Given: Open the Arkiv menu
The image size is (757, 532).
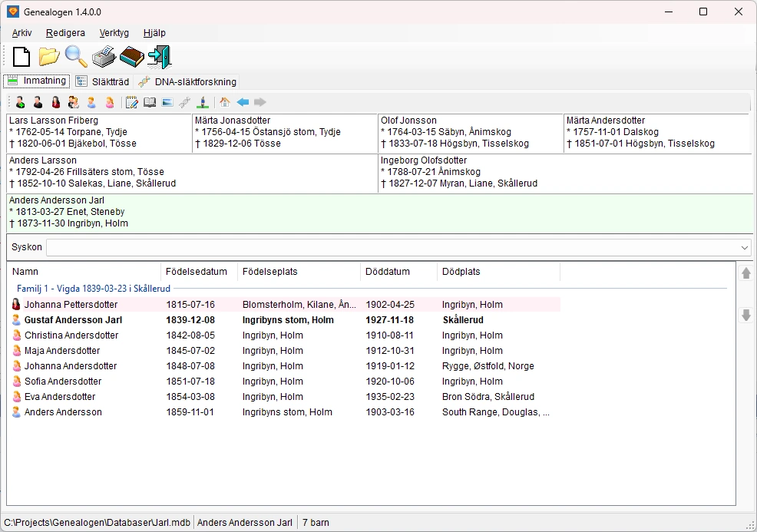Looking at the screenshot, I should pos(22,33).
